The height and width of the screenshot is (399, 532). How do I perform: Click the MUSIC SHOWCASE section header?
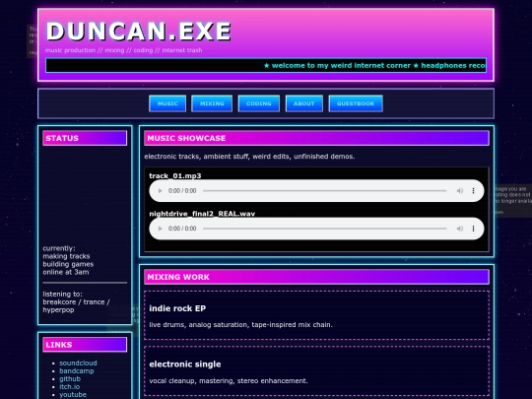316,138
